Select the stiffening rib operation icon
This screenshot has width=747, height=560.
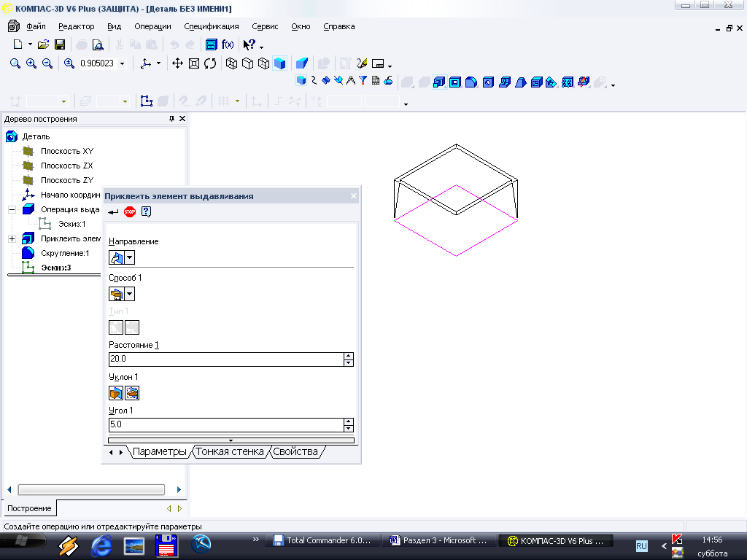point(505,82)
